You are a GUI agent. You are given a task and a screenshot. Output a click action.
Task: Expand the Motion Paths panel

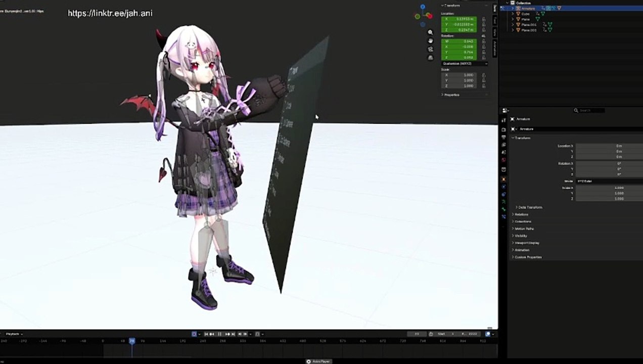click(x=523, y=229)
